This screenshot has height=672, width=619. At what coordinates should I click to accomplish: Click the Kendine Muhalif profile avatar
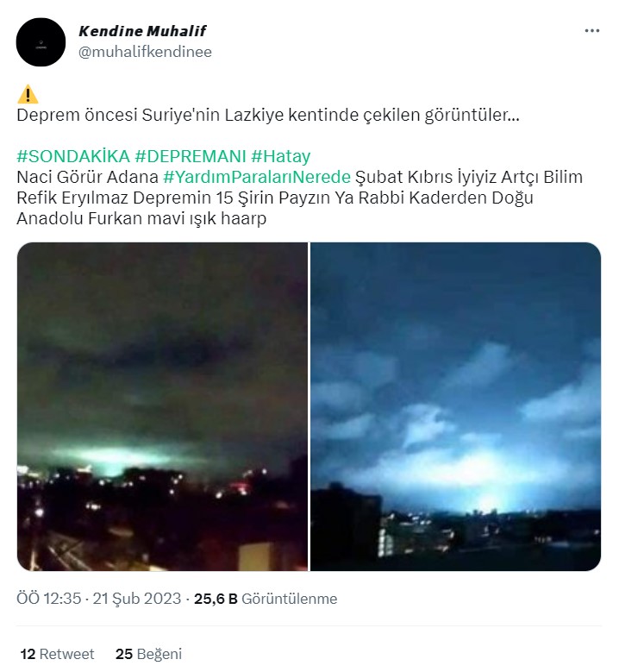pyautogui.click(x=41, y=42)
